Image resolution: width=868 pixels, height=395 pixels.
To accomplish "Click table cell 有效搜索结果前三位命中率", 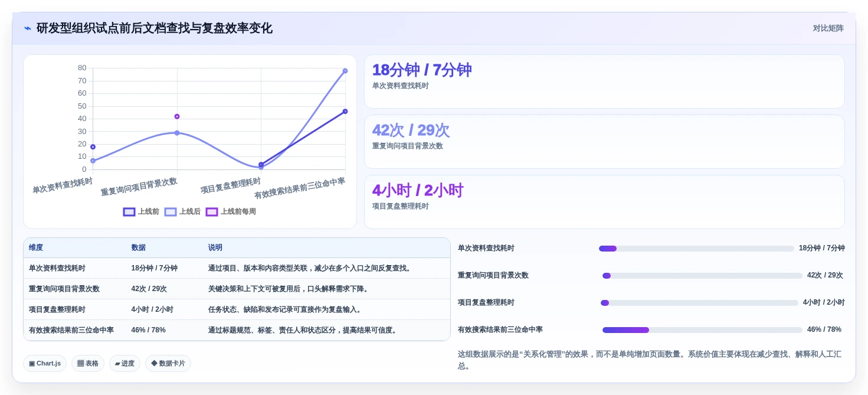I will [71, 330].
